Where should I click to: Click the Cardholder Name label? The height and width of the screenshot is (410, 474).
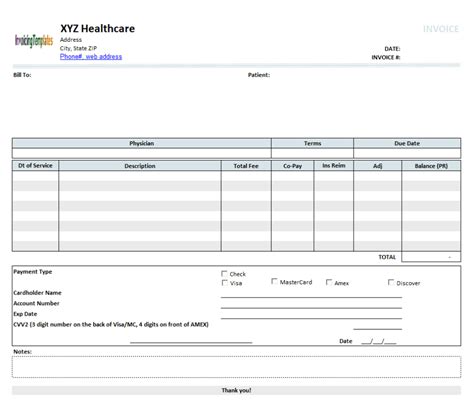(37, 293)
